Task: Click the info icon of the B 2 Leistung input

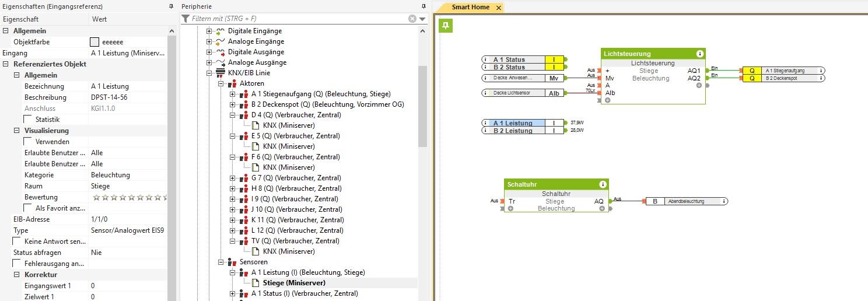Action: [486, 131]
